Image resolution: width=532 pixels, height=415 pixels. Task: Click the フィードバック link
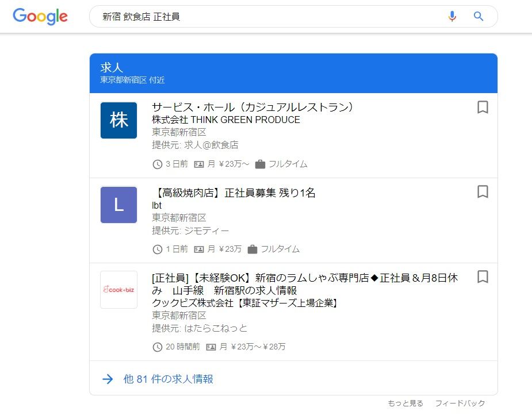[460, 403]
